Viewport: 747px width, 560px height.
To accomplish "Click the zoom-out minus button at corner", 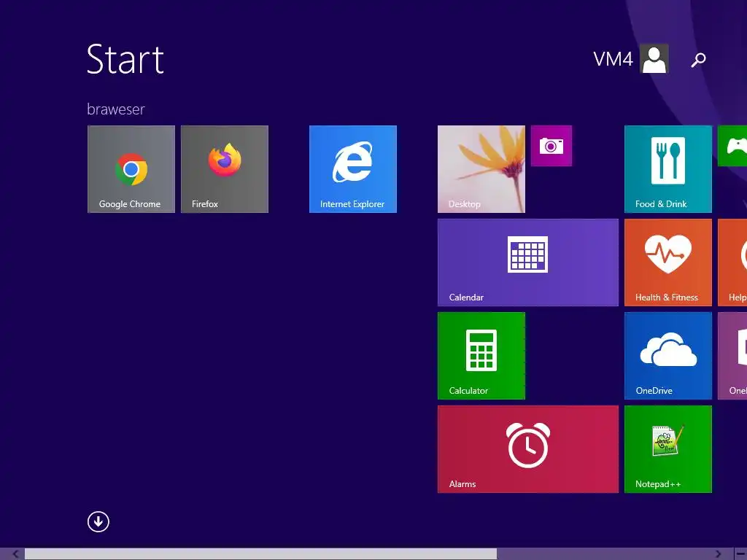I will coord(740,554).
